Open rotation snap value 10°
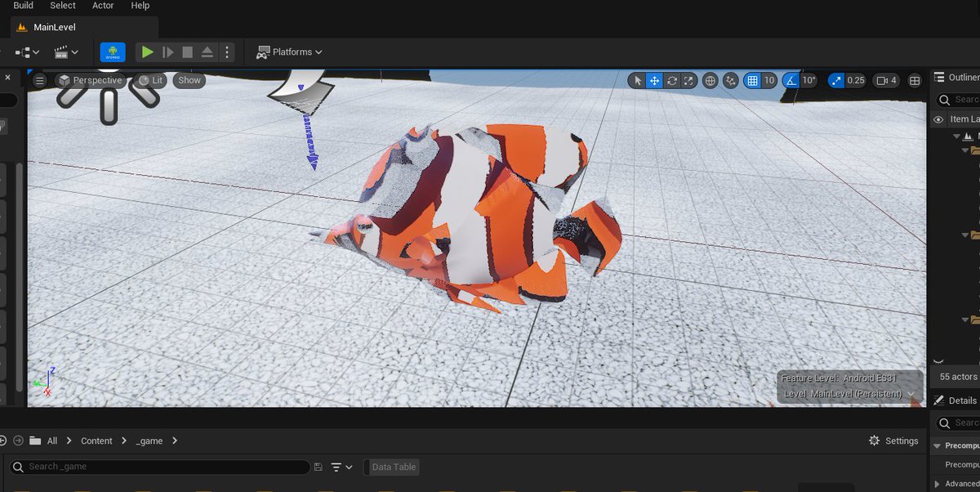Screen dimensions: 980x492 coord(808,80)
